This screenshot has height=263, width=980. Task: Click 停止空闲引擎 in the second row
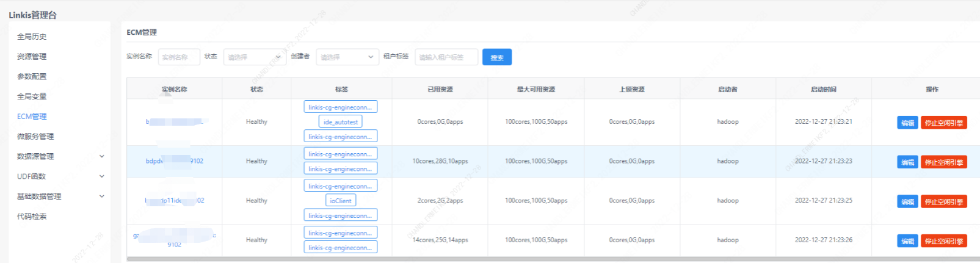(943, 162)
